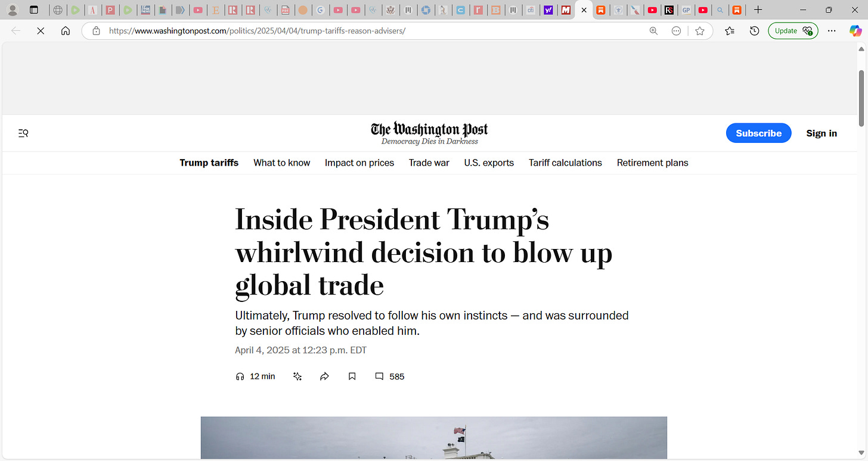View site information lock icon
The height and width of the screenshot is (461, 868).
96,31
